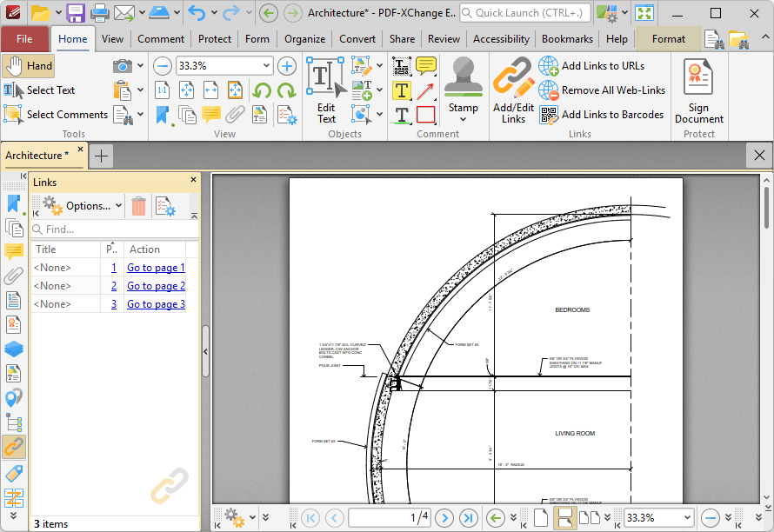The height and width of the screenshot is (532, 774).
Task: Toggle the Links pane button in sidebar
Action: (14, 447)
